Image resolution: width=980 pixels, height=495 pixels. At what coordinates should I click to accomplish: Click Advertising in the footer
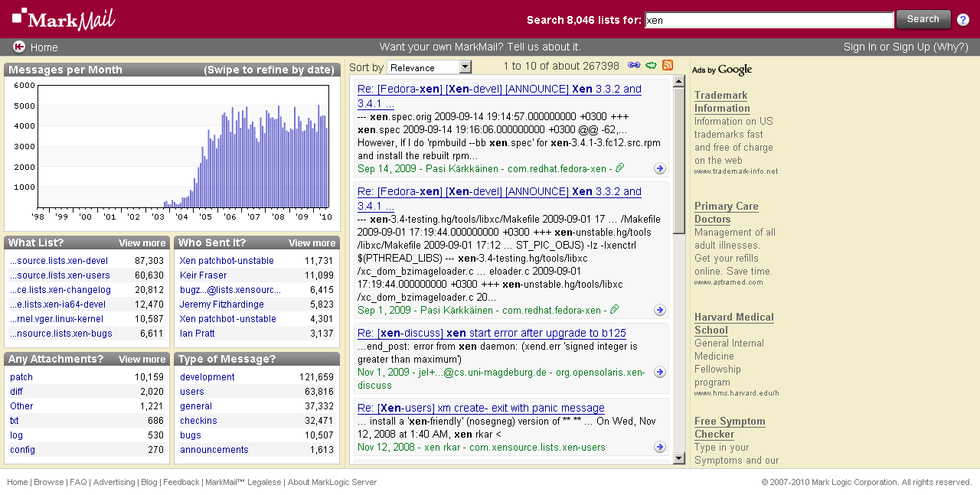[113, 482]
